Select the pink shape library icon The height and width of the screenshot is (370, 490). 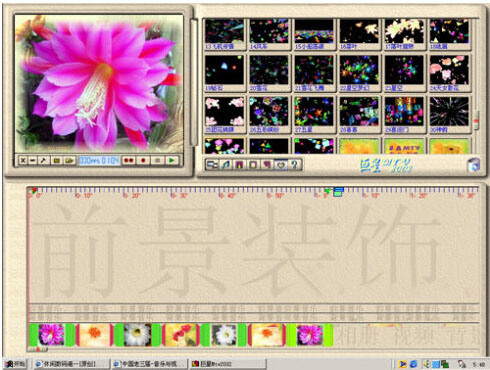click(x=267, y=164)
